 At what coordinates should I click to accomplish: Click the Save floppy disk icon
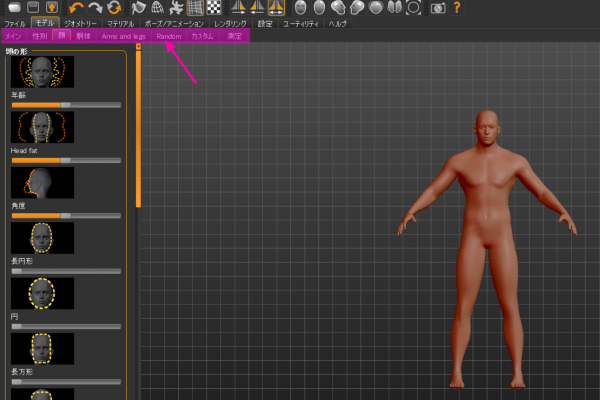[33, 8]
